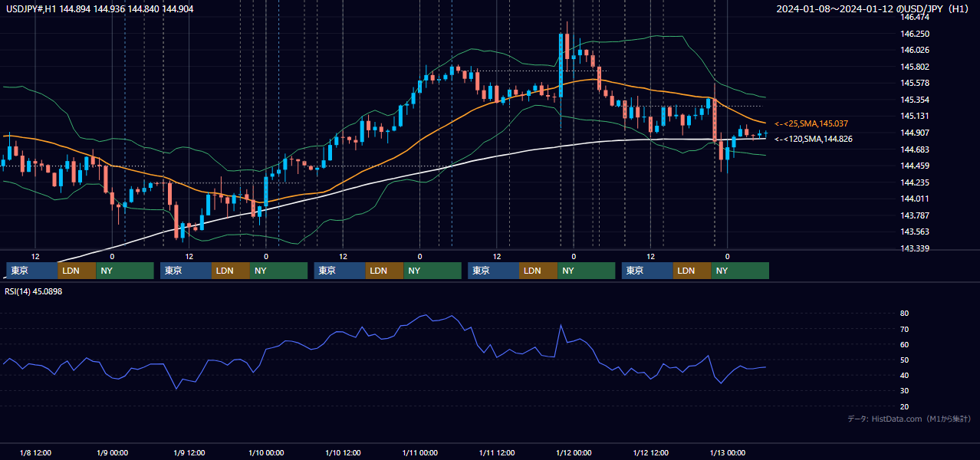
Task: Select the 1/12 12:00 time axis label
Action: pyautogui.click(x=650, y=452)
